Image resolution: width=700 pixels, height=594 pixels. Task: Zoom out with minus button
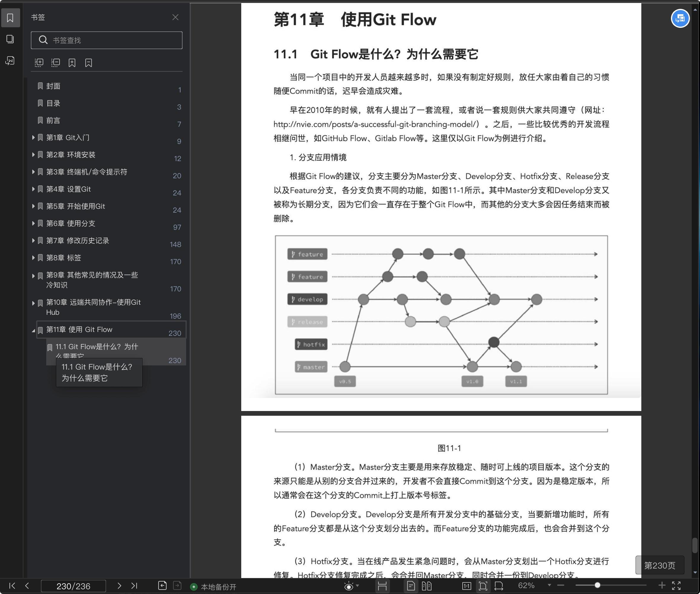click(561, 586)
